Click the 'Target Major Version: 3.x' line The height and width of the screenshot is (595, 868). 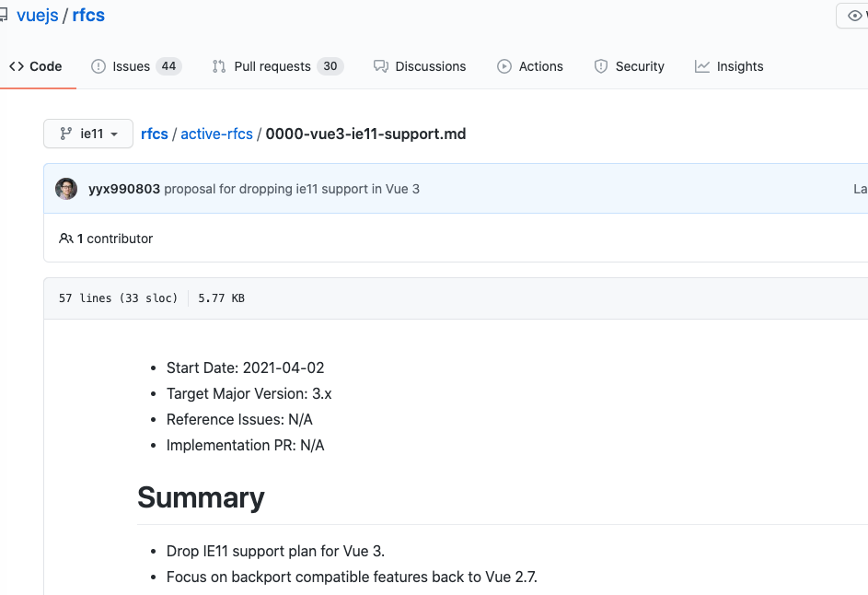point(249,394)
